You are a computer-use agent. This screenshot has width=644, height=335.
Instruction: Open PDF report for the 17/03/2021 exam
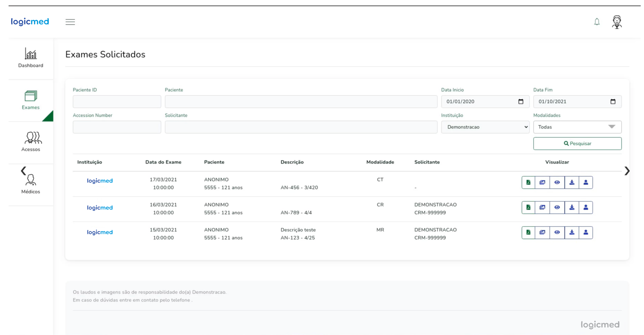tap(528, 182)
